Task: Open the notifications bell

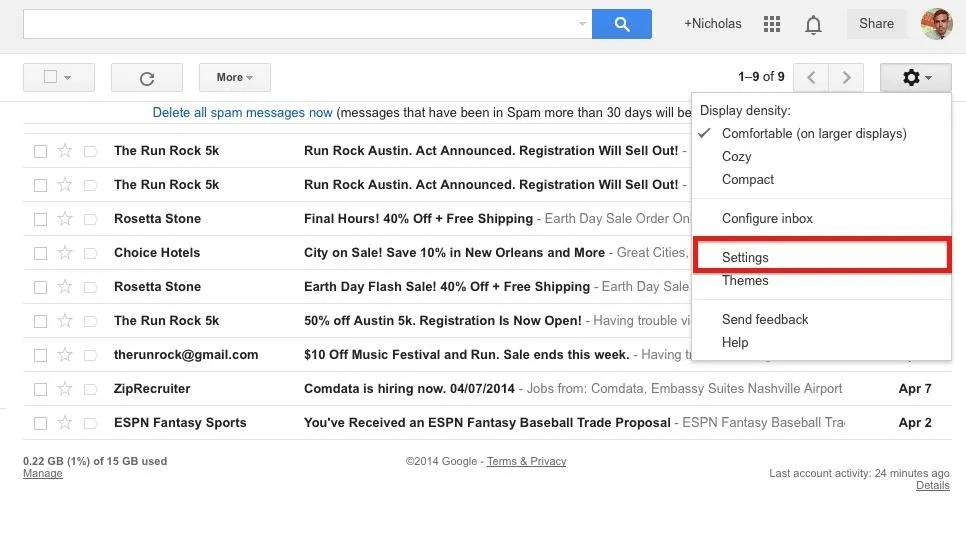Action: tap(813, 25)
